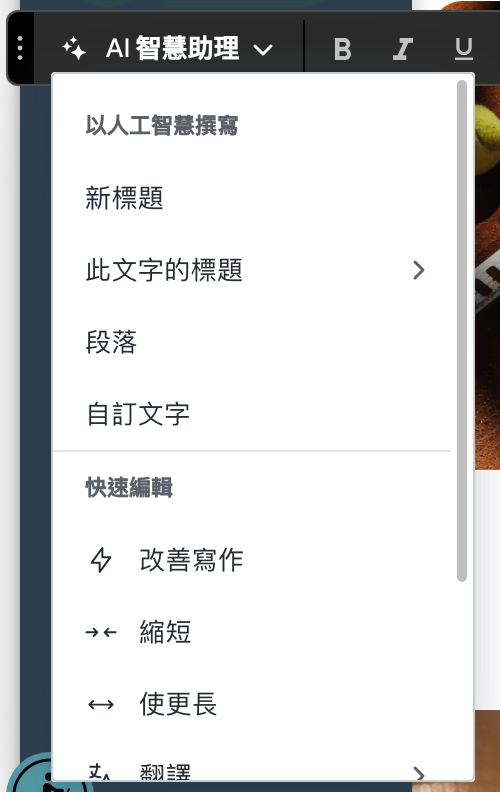The height and width of the screenshot is (792, 500).
Task: Apply Underline formatting
Action: [x=464, y=49]
